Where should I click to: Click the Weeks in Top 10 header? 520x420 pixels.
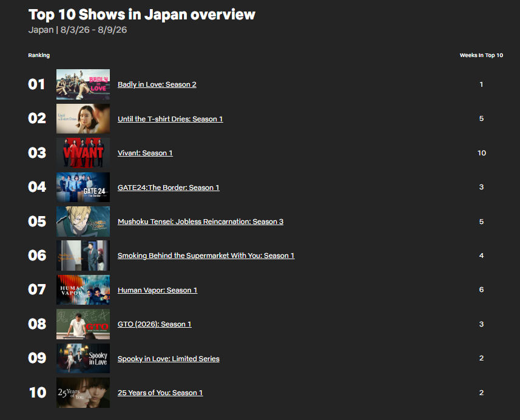pyautogui.click(x=481, y=55)
